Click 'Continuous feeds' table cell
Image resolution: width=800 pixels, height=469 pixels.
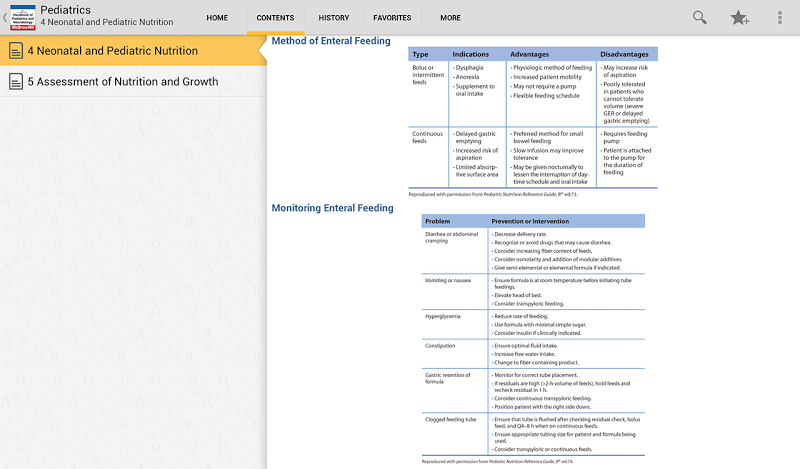[428, 137]
